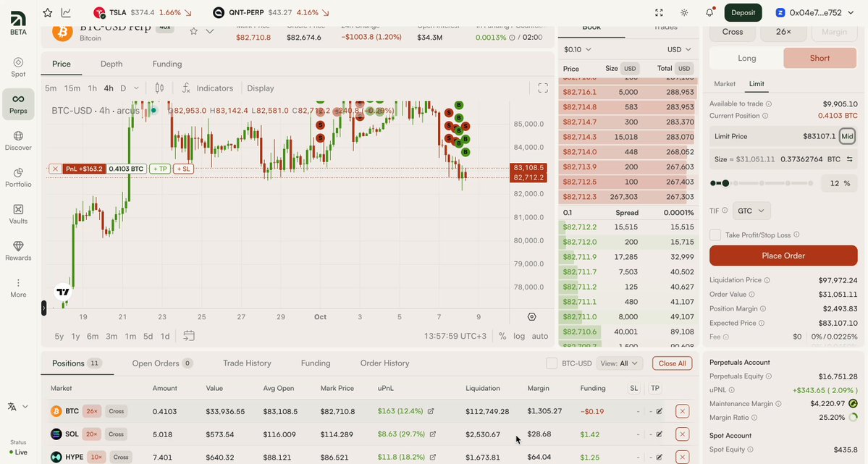Open the Rewards diamond icon
The height and width of the screenshot is (464, 868).
click(x=18, y=246)
